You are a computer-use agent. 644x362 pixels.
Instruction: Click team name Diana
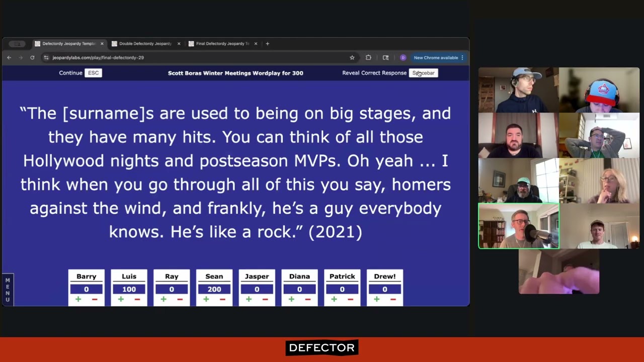click(299, 277)
